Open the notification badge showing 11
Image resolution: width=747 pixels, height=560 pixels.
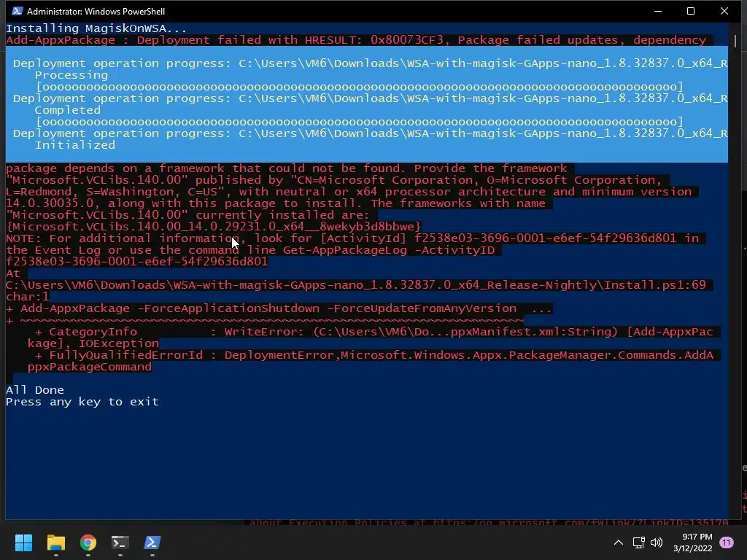(x=726, y=542)
